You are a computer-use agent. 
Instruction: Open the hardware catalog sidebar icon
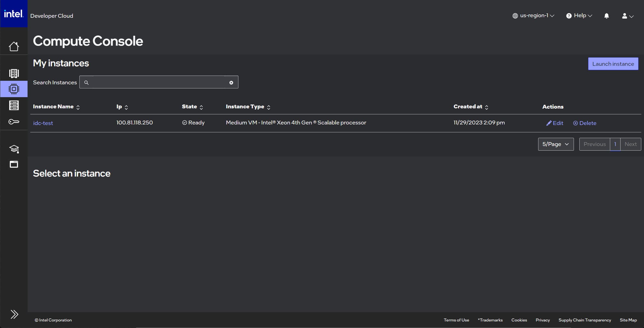pyautogui.click(x=14, y=73)
